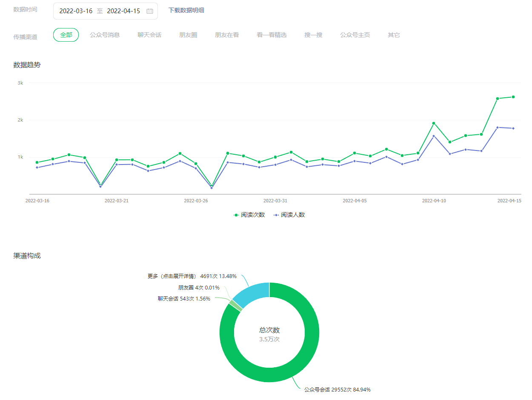Click the blue 更多 donut segment
This screenshot has height=400, width=532.
pos(252,294)
